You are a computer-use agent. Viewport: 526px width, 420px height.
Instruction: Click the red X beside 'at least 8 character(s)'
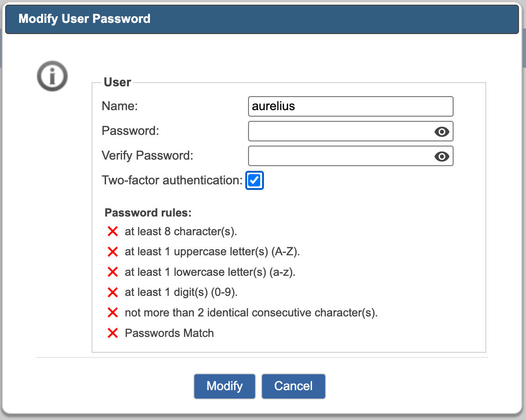pyautogui.click(x=113, y=231)
